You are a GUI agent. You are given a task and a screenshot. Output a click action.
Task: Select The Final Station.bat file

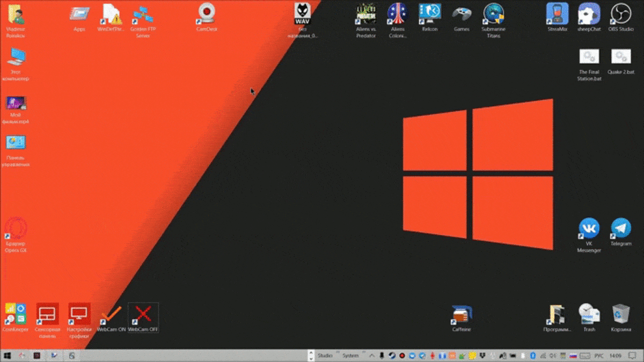(x=589, y=64)
